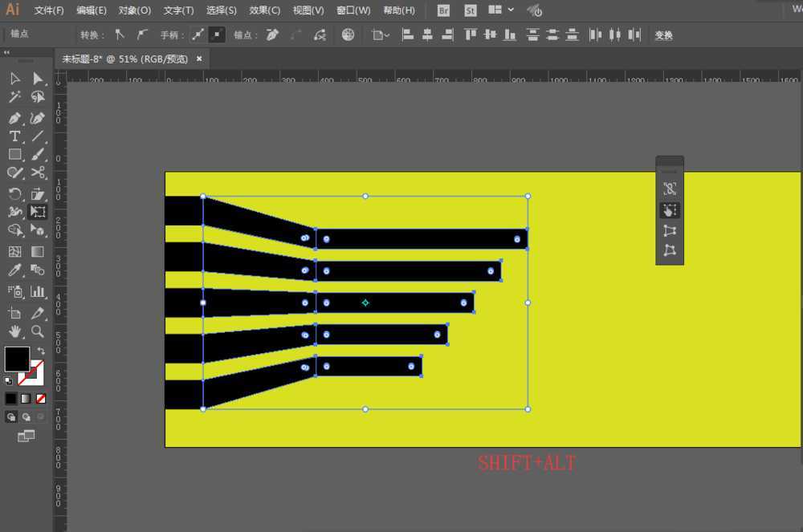Toggle the constrain option in floating panel

670,189
